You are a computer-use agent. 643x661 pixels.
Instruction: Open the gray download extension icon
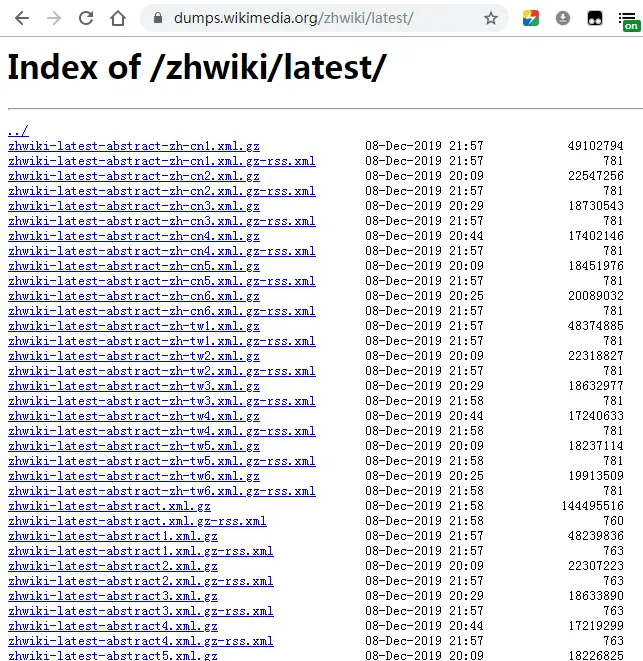point(563,18)
